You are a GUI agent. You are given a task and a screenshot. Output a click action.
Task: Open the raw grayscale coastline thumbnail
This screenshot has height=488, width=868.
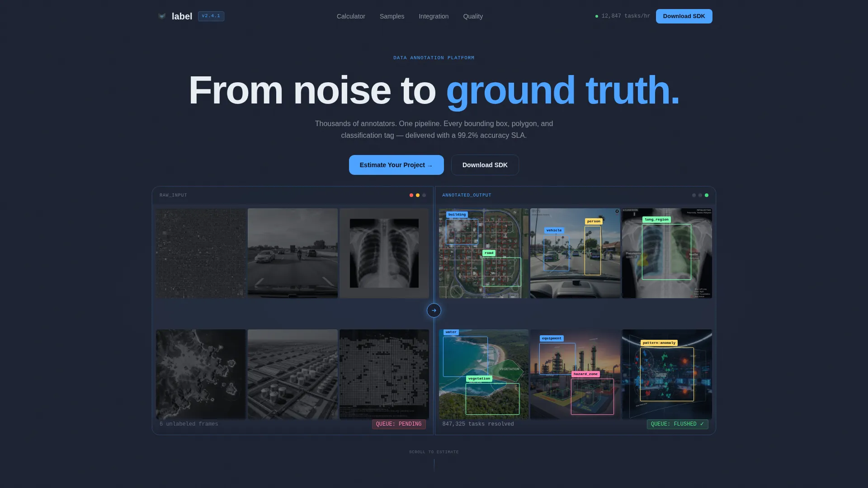point(201,374)
